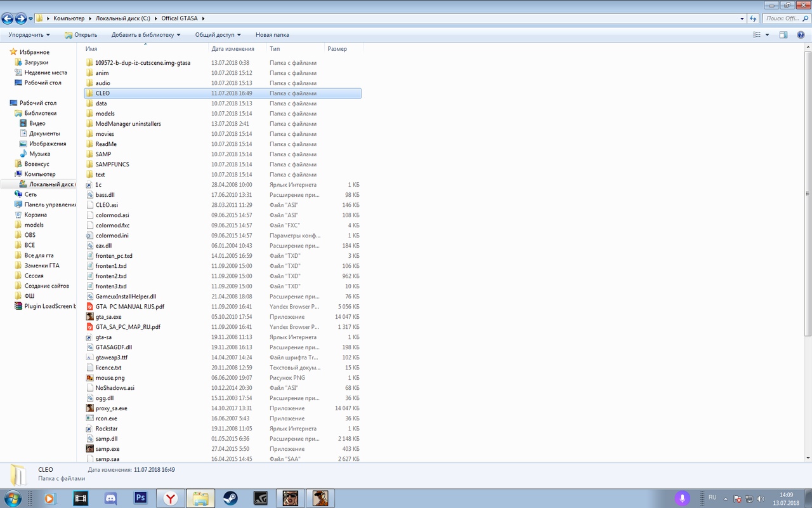Image resolution: width=812 pixels, height=508 pixels.
Task: Select the licence.txt file
Action: pos(223,368)
